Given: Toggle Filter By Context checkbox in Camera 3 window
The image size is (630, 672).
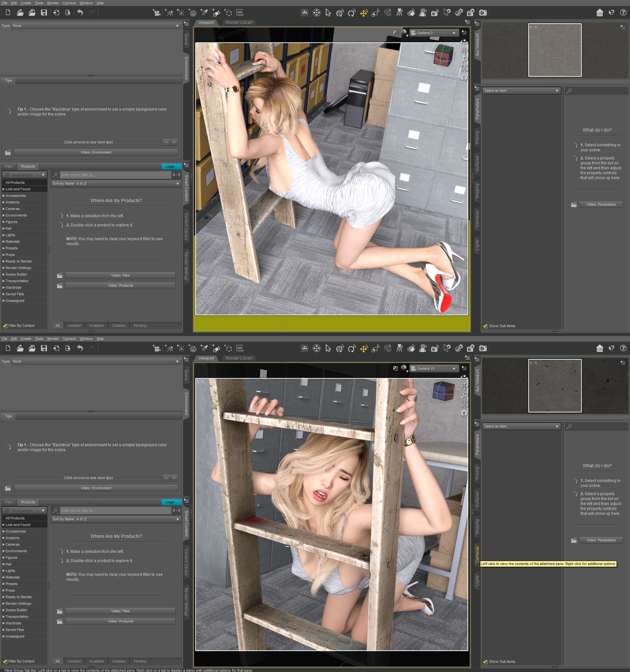Looking at the screenshot, I should tap(5, 325).
